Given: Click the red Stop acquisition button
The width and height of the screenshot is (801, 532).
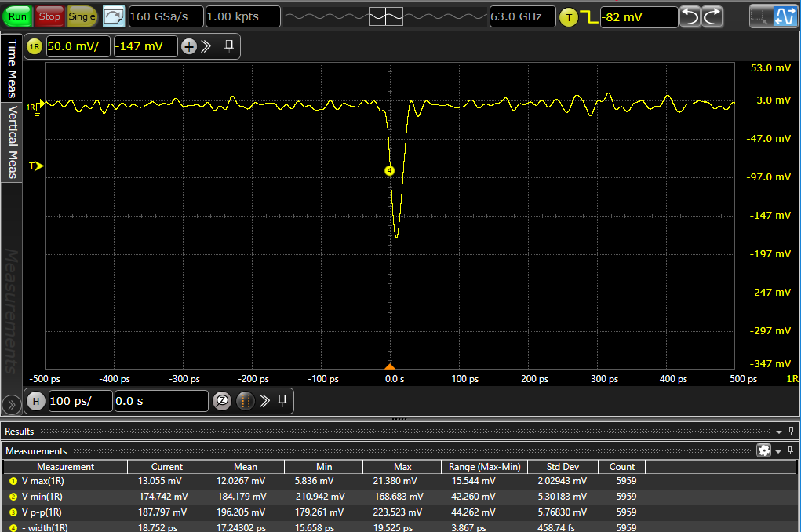Looking at the screenshot, I should [x=49, y=16].
